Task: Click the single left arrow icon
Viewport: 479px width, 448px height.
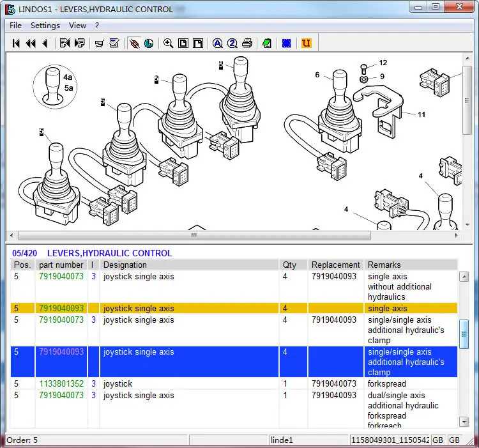Action: point(45,43)
